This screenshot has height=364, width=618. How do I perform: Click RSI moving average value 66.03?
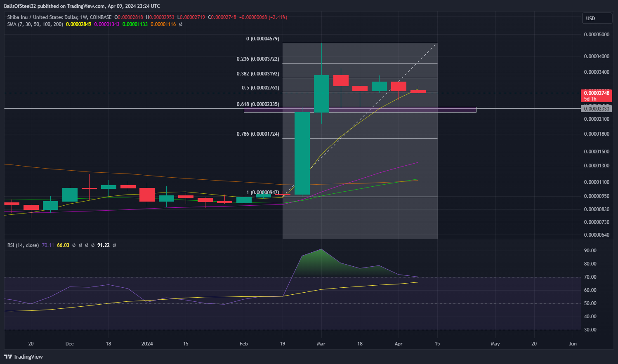63,245
